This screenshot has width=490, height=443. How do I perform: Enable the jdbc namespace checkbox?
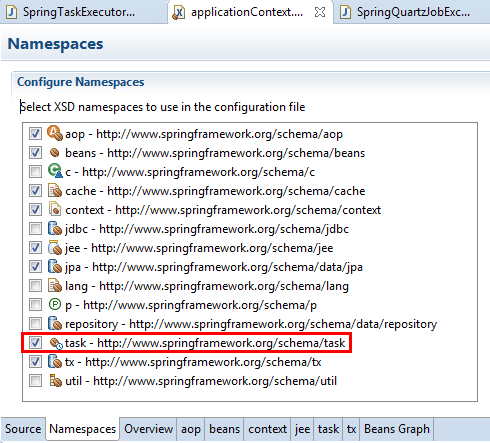pyautogui.click(x=35, y=229)
